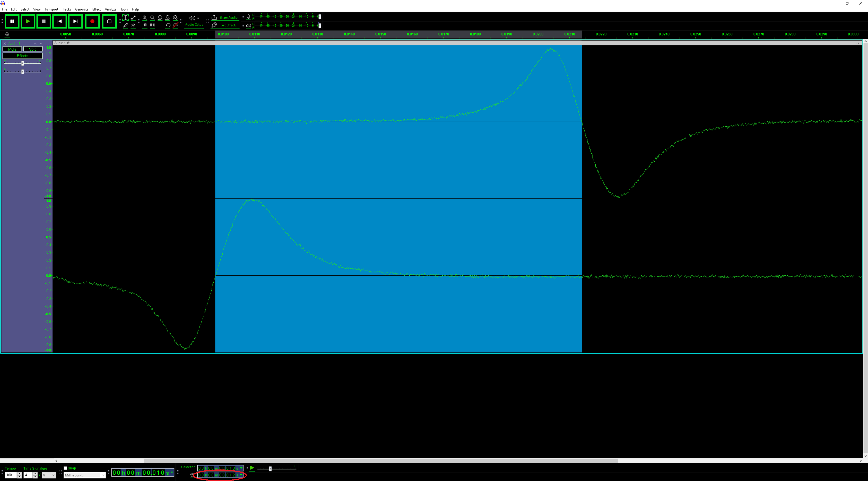Screen dimensions: 868x481
Task: Select the Envelope tool
Action: pyautogui.click(x=133, y=18)
